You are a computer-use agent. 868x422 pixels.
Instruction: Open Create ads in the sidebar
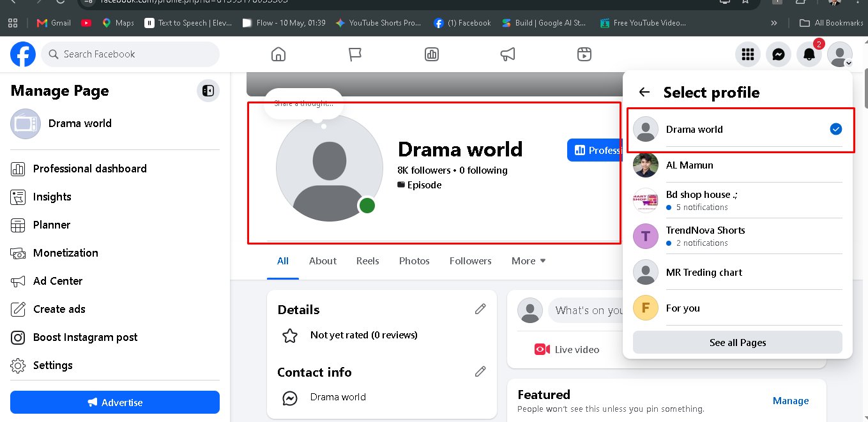pos(115,309)
